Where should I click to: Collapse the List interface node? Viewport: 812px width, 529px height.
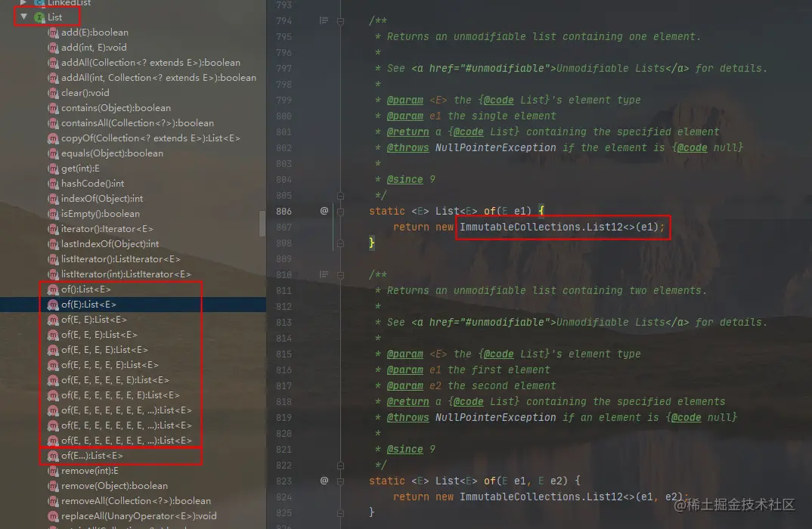[24, 17]
